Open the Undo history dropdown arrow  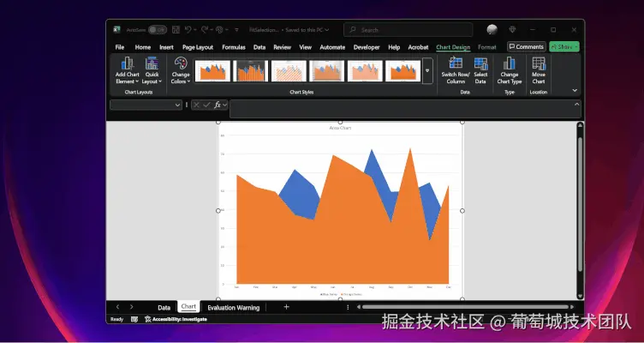coord(194,30)
